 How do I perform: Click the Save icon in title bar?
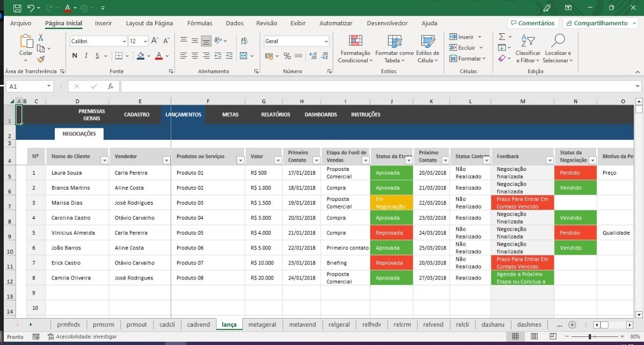pyautogui.click(x=17, y=8)
